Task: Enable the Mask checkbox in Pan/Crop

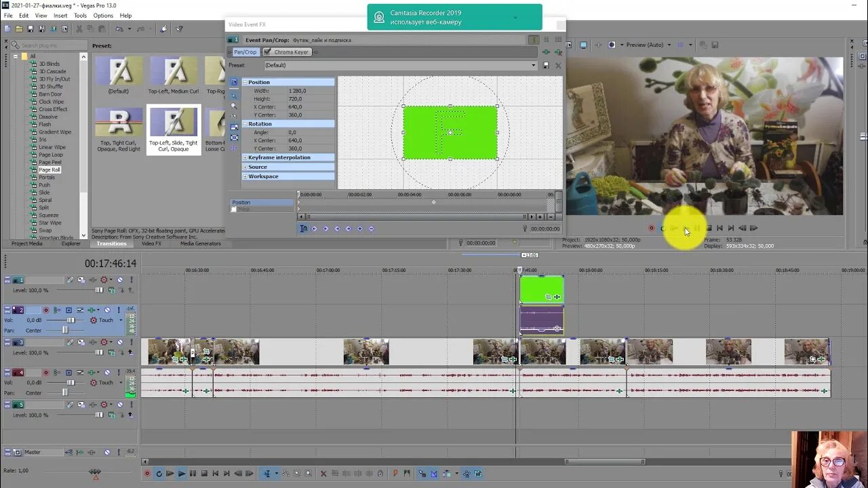Action: 233,209
